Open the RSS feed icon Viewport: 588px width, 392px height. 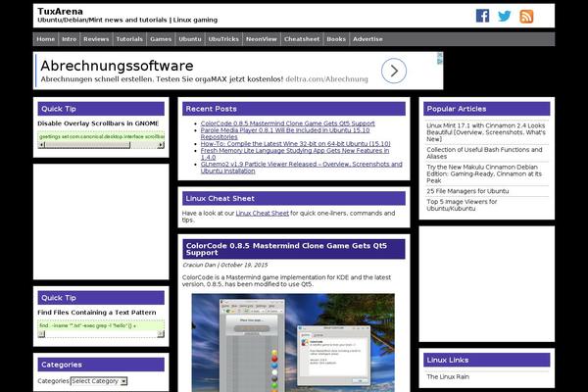(x=526, y=17)
